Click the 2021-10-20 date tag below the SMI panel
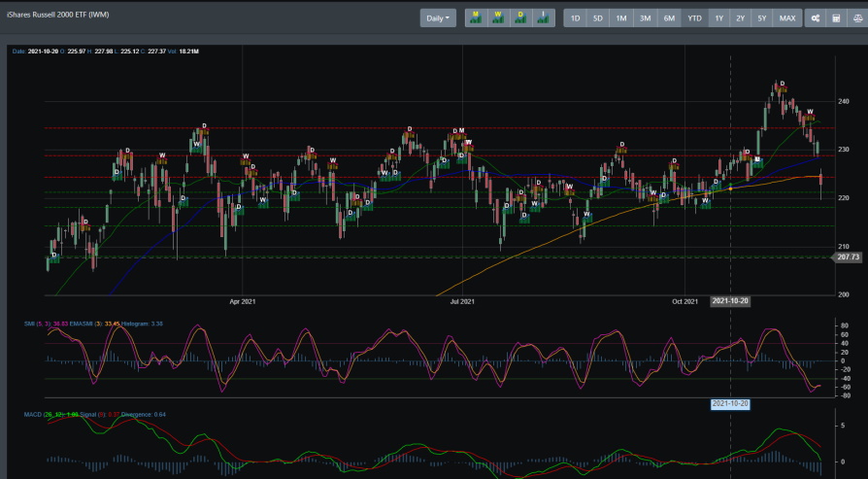 (730, 403)
